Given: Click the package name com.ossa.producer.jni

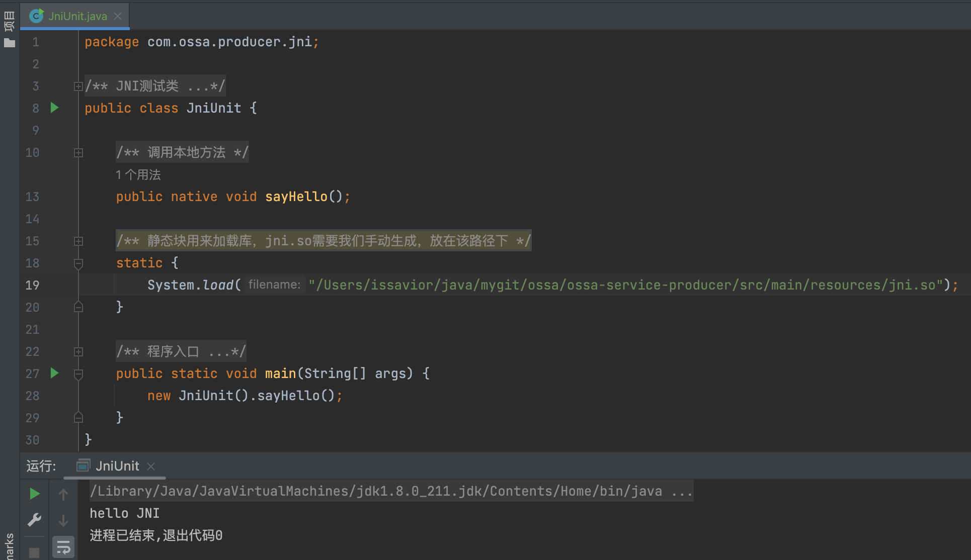Looking at the screenshot, I should (x=229, y=42).
